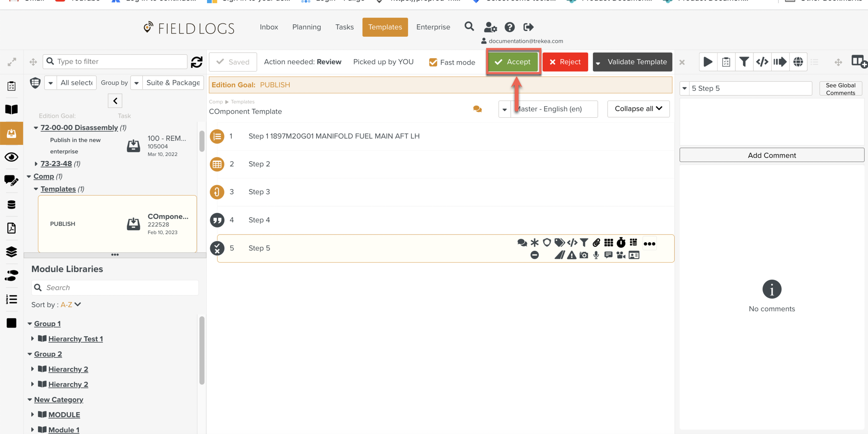The width and height of the screenshot is (868, 434).
Task: Open the Sort by A-Z dropdown
Action: click(71, 305)
